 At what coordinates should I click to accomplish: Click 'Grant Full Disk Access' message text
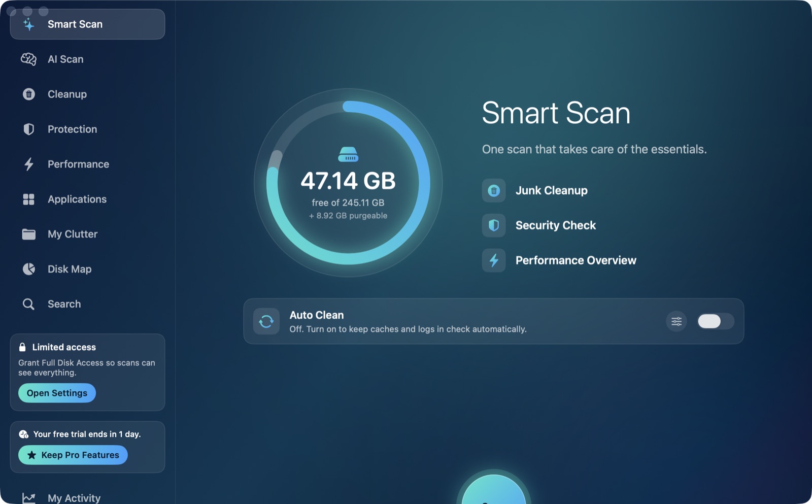point(87,367)
